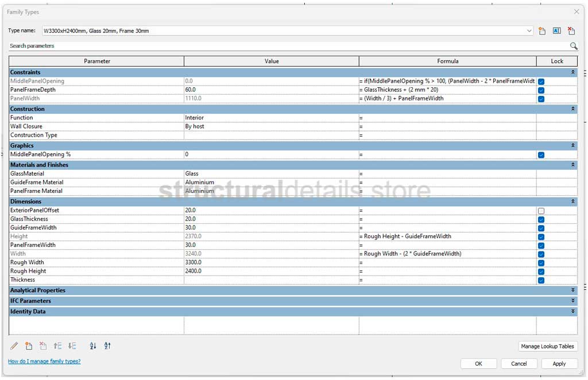588x380 pixels.
Task: Collapse the Constraints group
Action: 572,72
